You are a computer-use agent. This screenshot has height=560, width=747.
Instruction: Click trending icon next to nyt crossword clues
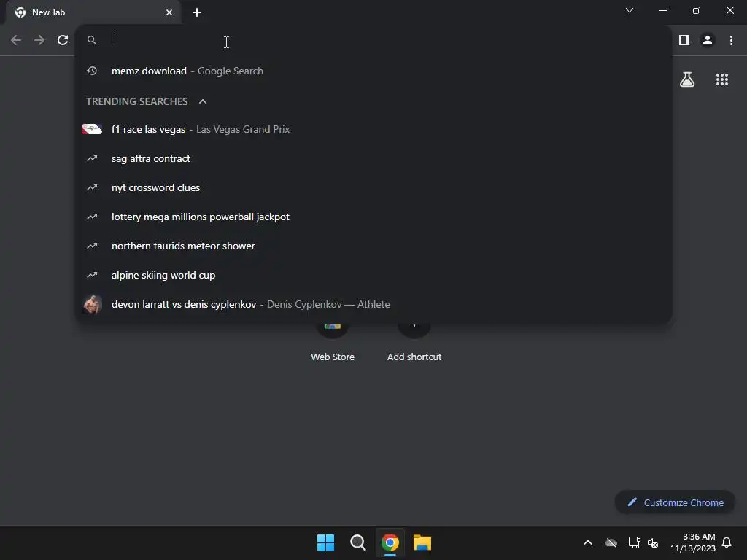pos(92,187)
